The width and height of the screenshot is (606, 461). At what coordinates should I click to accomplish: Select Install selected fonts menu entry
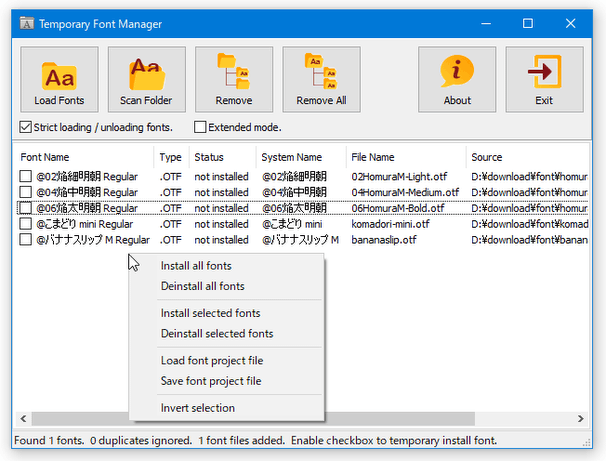(226, 313)
